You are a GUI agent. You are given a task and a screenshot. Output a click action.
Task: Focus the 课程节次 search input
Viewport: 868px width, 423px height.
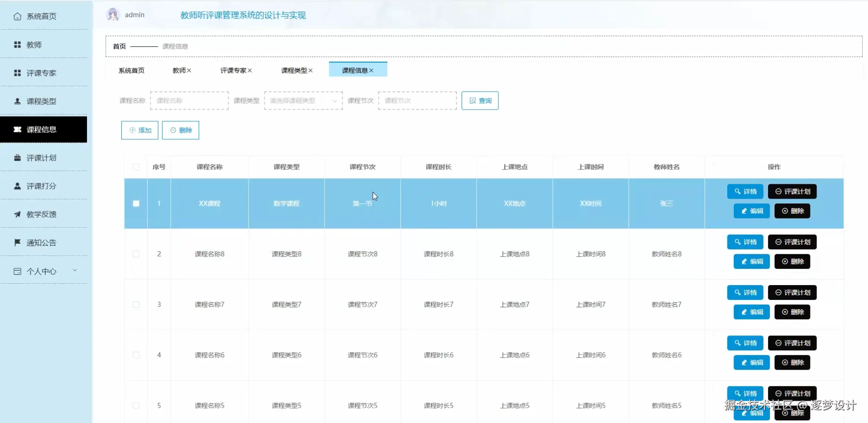418,100
